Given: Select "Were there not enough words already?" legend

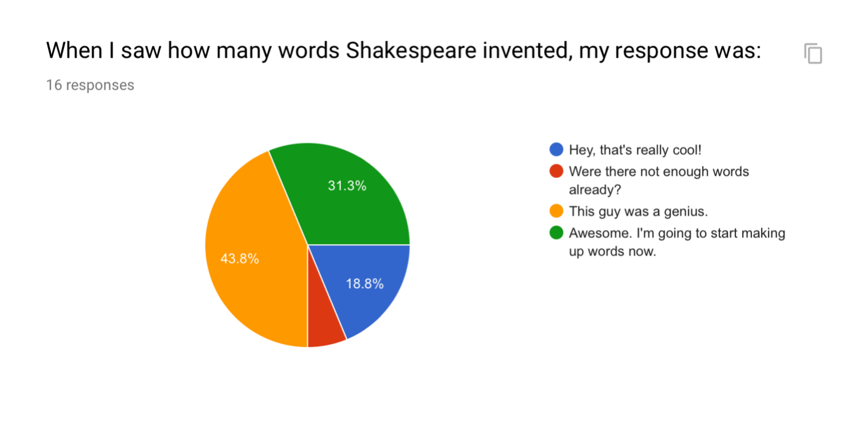Looking at the screenshot, I should click(658, 181).
